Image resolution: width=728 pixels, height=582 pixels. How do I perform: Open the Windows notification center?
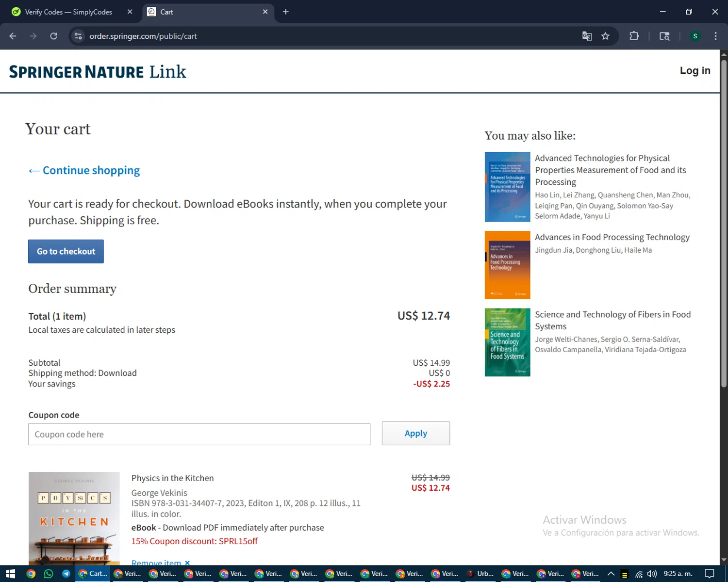coord(710,574)
